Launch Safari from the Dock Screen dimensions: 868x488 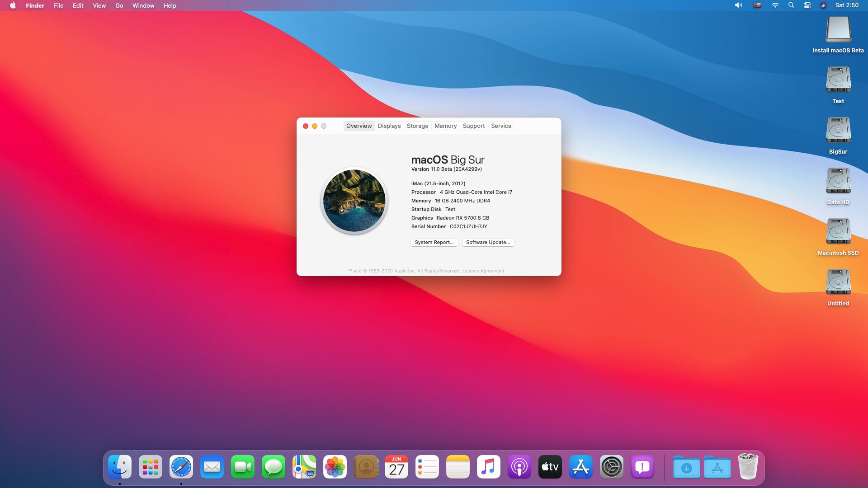point(181,467)
